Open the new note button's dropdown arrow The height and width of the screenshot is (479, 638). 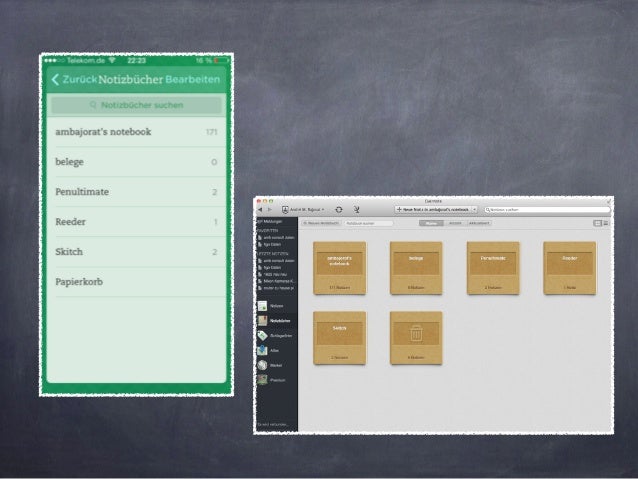click(x=474, y=210)
